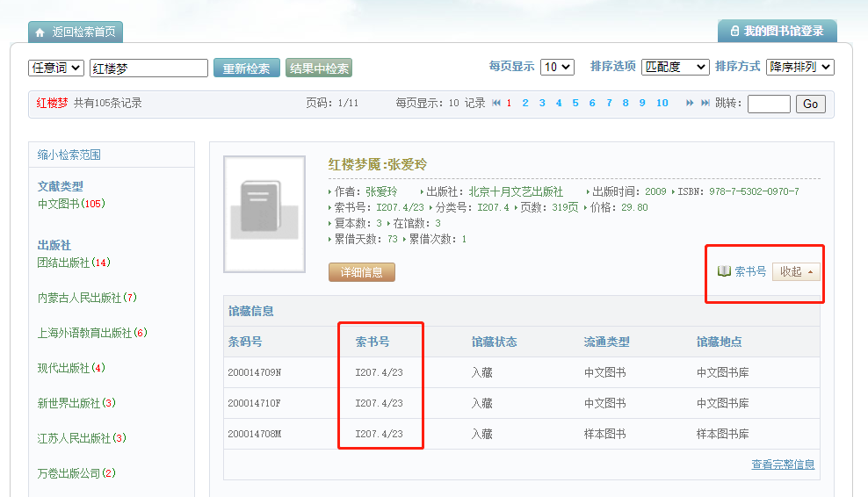The image size is (868, 497).
Task: Go to results page 7
Action: click(609, 103)
